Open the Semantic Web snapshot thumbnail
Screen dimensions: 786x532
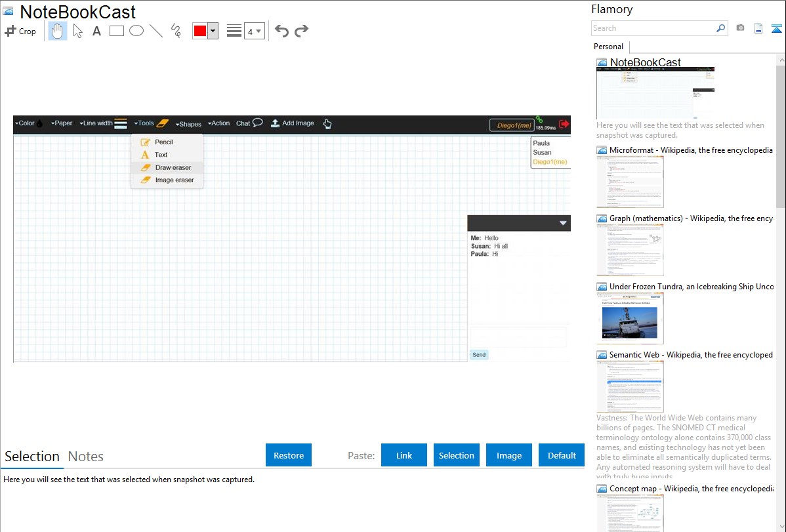click(x=630, y=386)
